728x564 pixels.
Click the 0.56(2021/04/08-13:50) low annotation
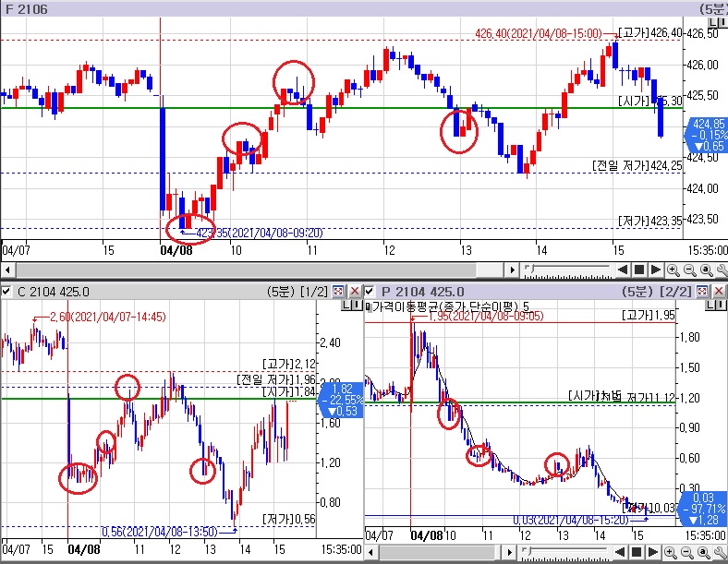pyautogui.click(x=159, y=532)
